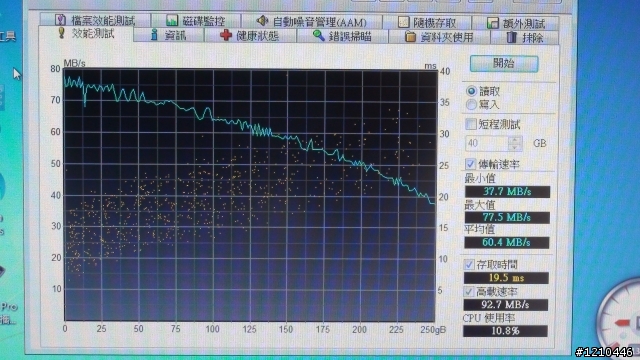Click the 開始 start button
This screenshot has height=360, width=640.
(x=504, y=64)
